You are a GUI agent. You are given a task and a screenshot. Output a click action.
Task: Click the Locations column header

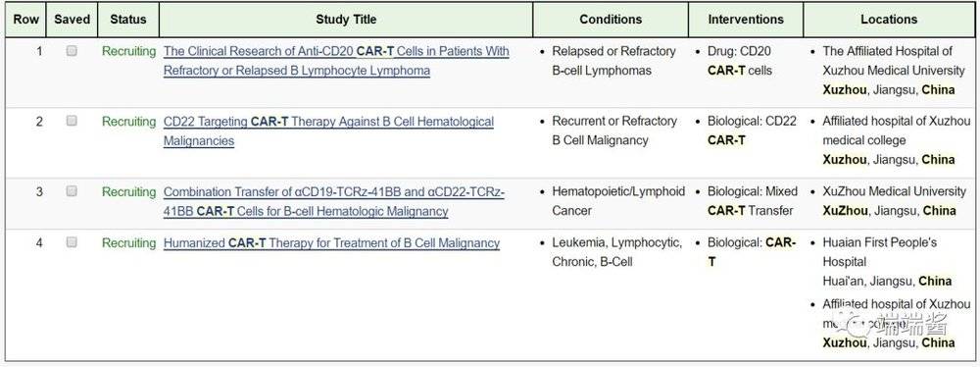889,20
